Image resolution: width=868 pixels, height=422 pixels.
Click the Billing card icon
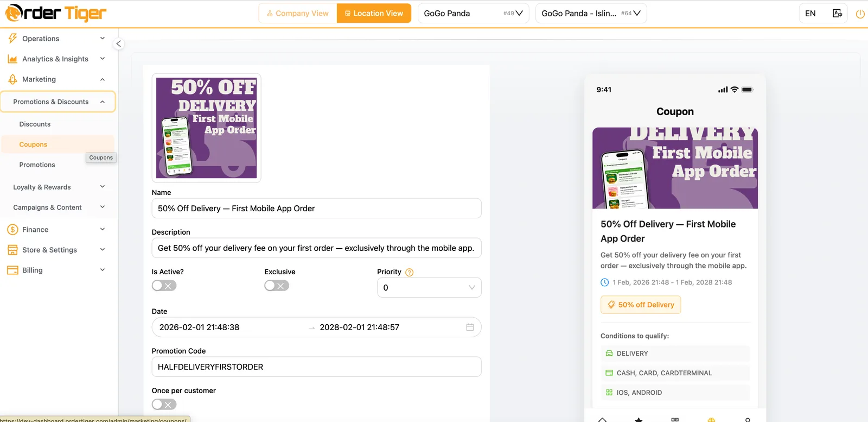pos(12,270)
